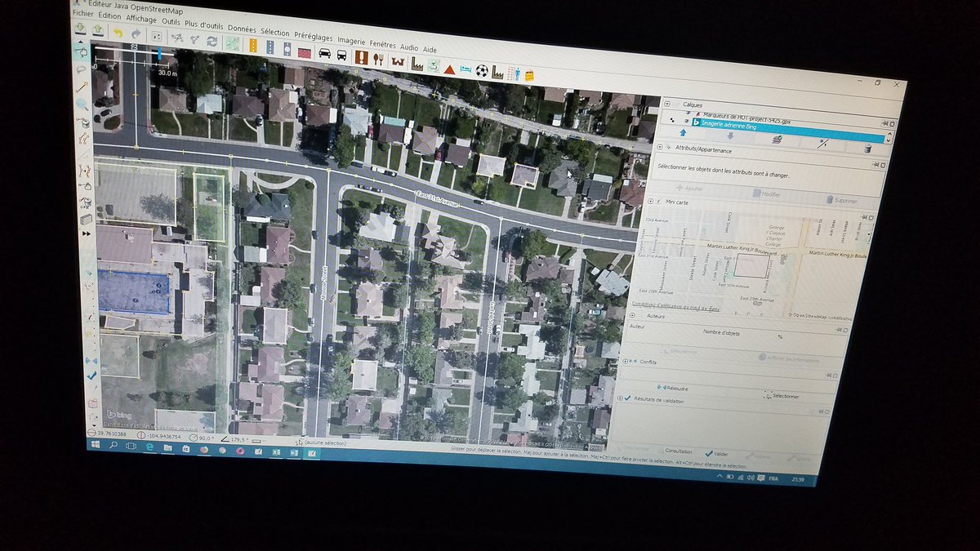
Task: Select the castle preset icon
Action: 398,62
